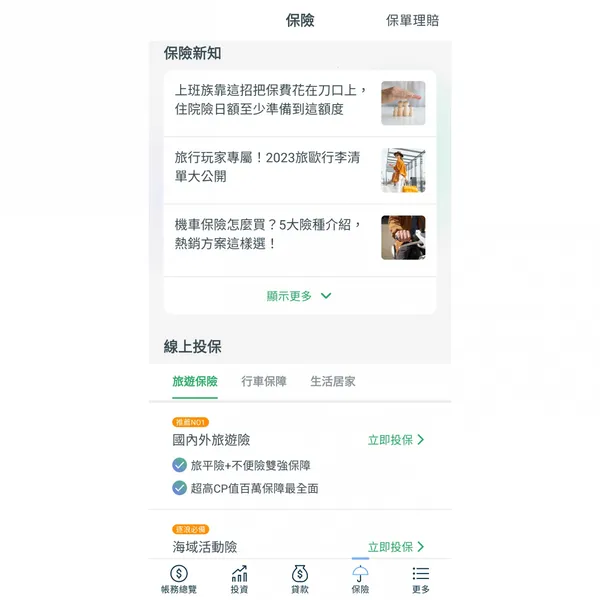The height and width of the screenshot is (600, 600).
Task: Open the 機車保險怎麼買 article
Action: [x=300, y=238]
